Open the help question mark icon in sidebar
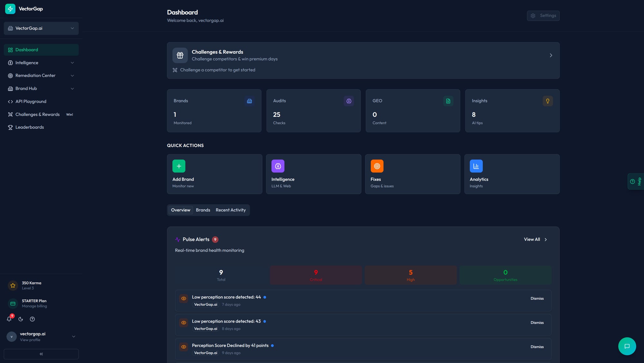Screen dimensions: 644x363 click(32, 319)
